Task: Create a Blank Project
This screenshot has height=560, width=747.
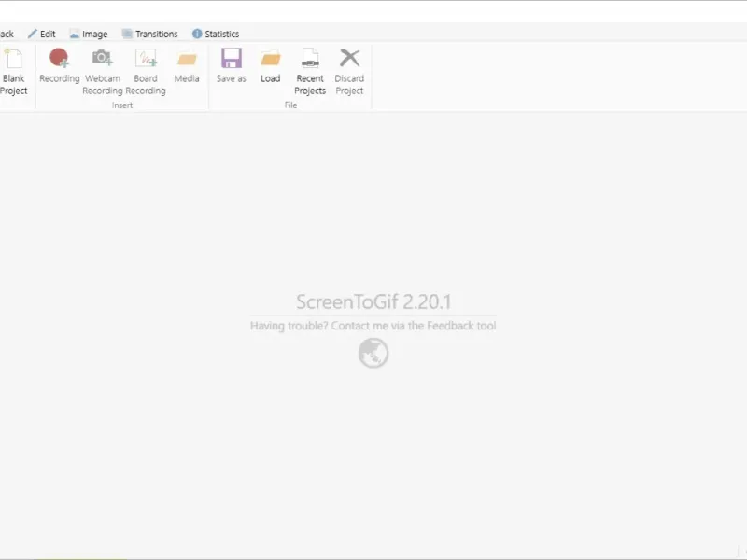Action: point(13,72)
